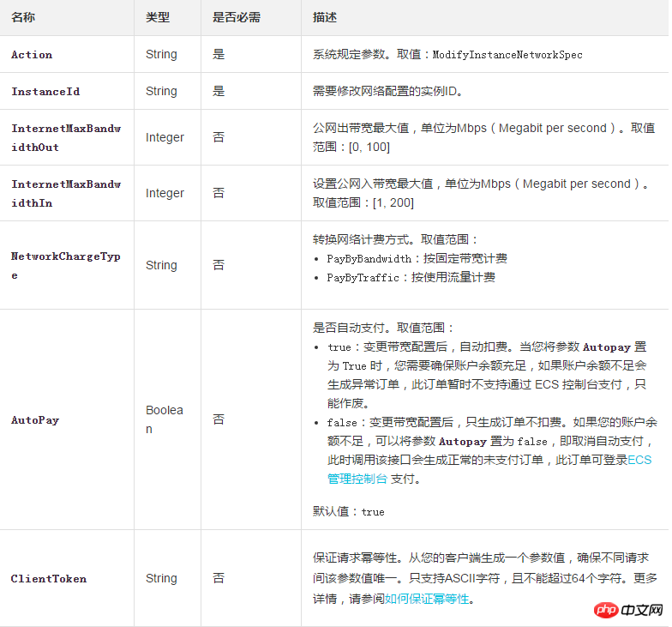Select the 类型 column header
Image resolution: width=672 pixels, height=627 pixels.
tap(158, 17)
